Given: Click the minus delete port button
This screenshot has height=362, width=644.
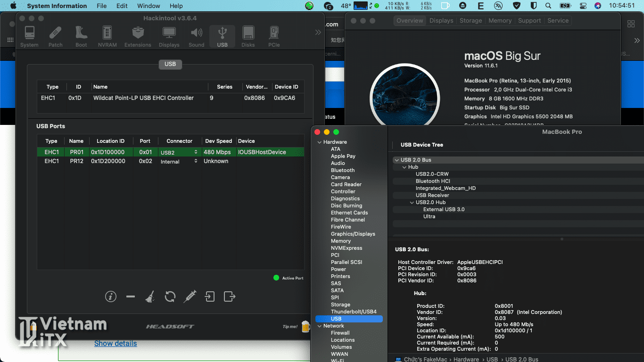Looking at the screenshot, I should click(x=131, y=296).
